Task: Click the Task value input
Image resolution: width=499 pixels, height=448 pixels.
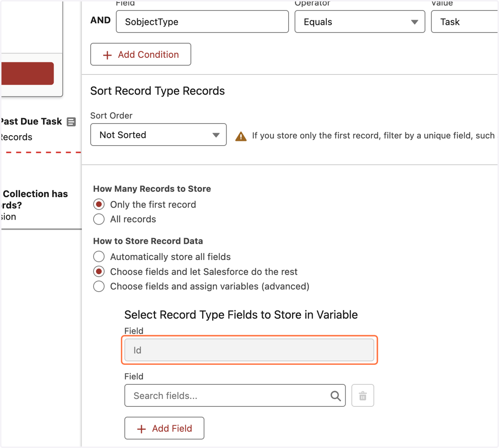Action: pyautogui.click(x=465, y=22)
